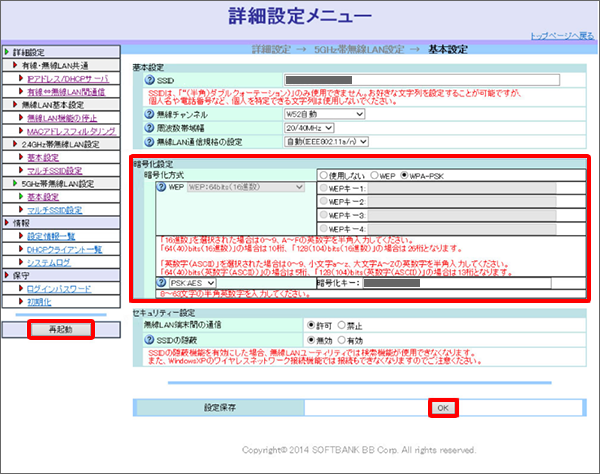Click the 再起動 button
The height and width of the screenshot is (474, 600).
[61, 329]
